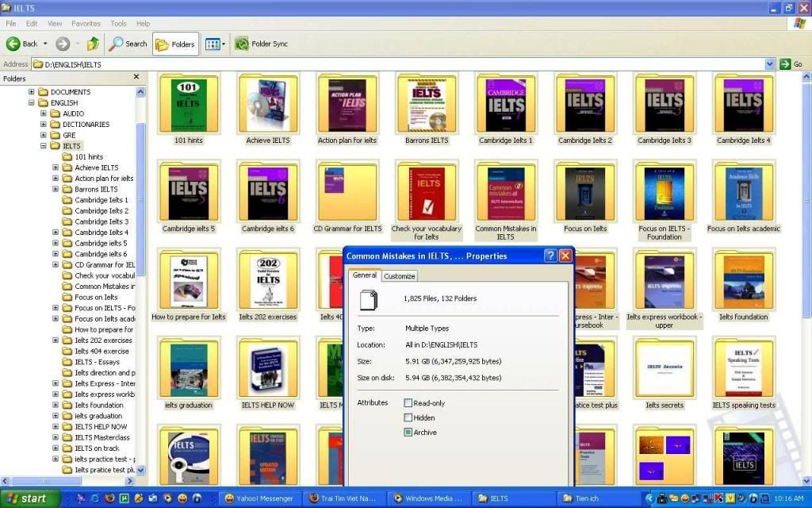The image size is (812, 508).
Task: Select the General tab in Properties
Action: pyautogui.click(x=365, y=275)
